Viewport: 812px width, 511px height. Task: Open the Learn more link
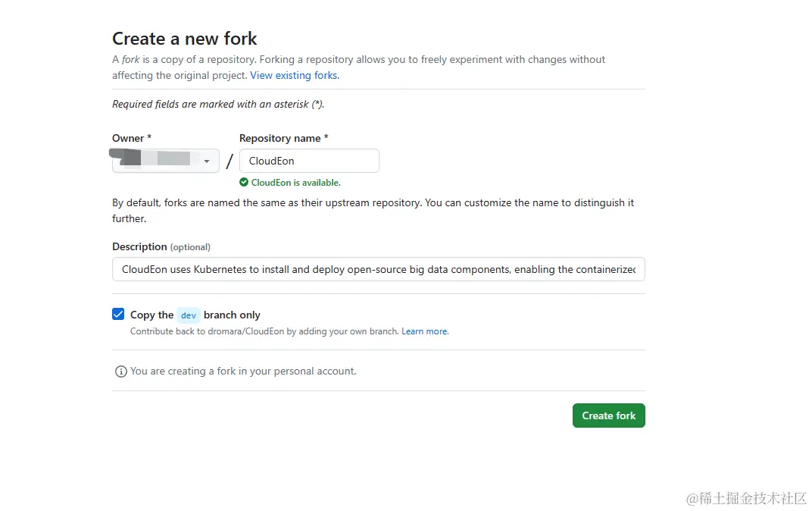[x=425, y=331]
